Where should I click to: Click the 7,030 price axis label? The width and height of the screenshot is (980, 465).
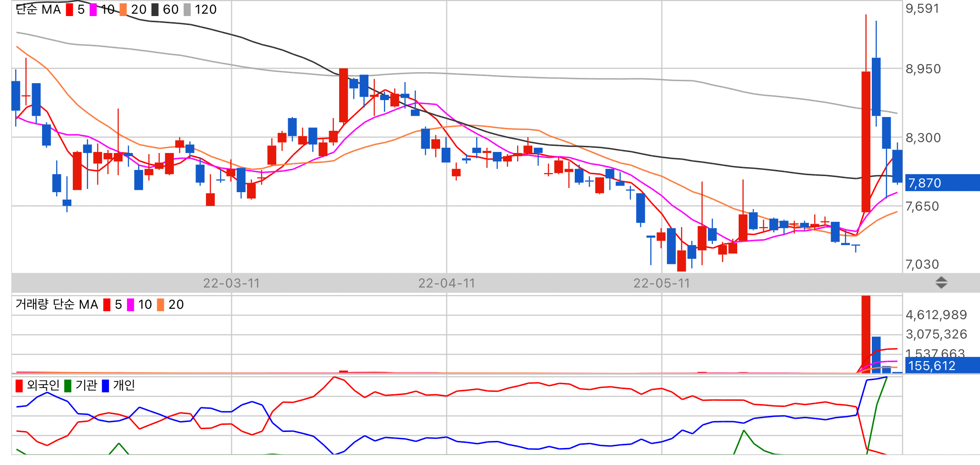tap(922, 264)
